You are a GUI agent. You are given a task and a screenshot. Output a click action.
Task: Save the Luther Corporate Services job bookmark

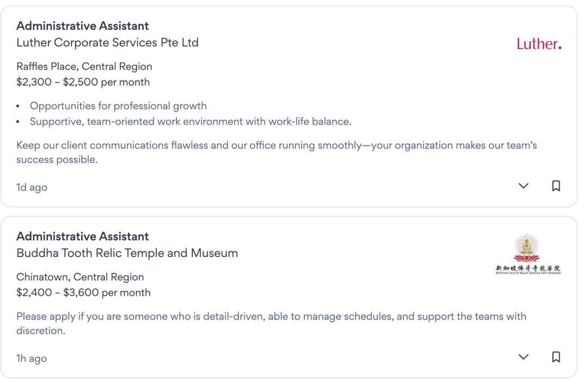tap(556, 186)
